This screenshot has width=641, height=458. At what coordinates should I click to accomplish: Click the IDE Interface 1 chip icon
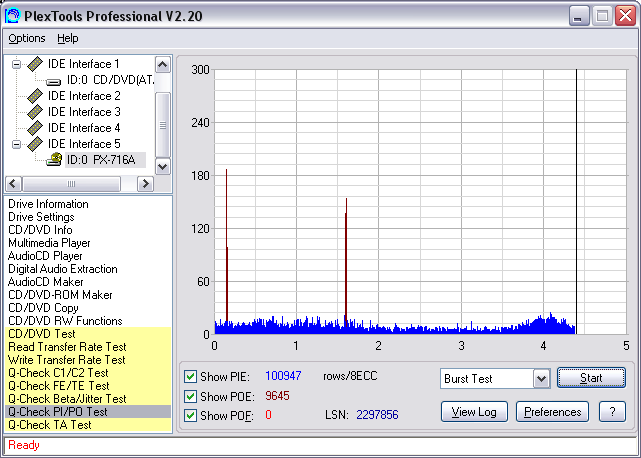click(x=35, y=64)
